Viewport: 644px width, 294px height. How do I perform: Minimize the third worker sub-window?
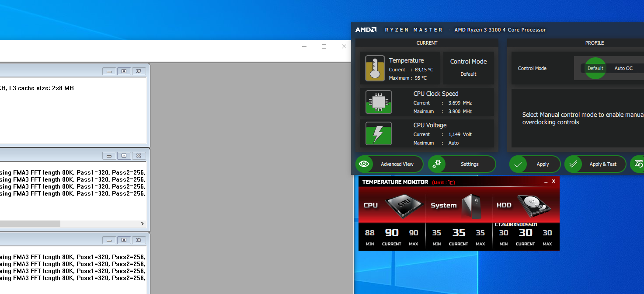click(x=109, y=240)
